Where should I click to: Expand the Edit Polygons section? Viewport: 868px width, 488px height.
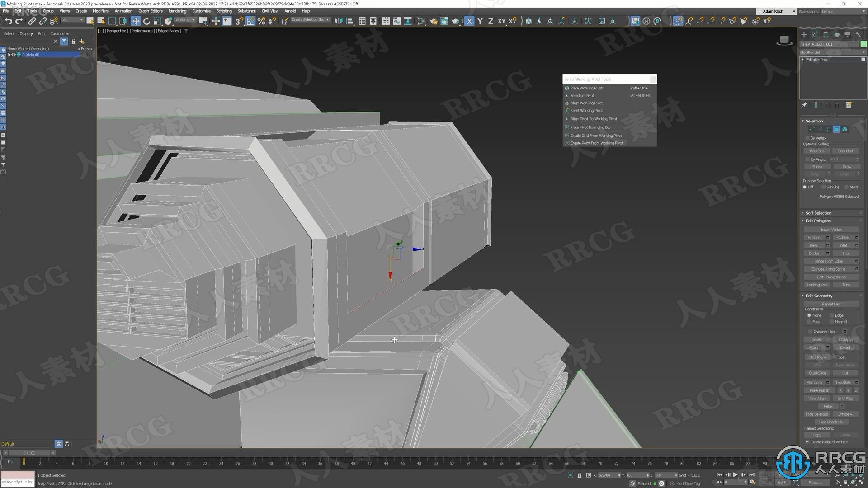(x=817, y=221)
